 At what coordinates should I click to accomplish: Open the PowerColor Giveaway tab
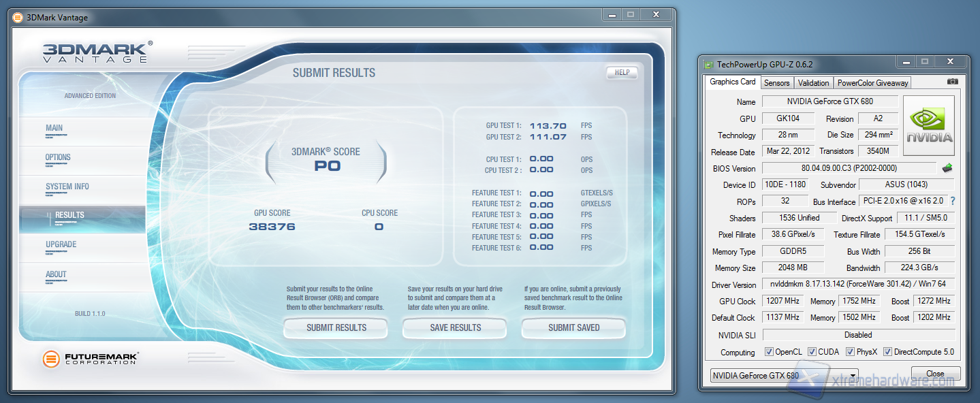point(872,83)
